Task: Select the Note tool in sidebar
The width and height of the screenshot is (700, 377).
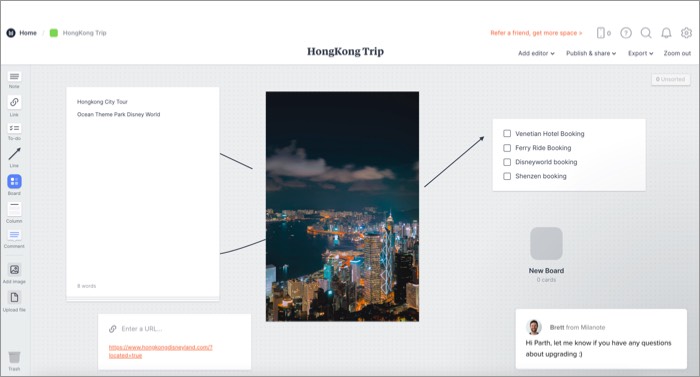Action: 14,77
